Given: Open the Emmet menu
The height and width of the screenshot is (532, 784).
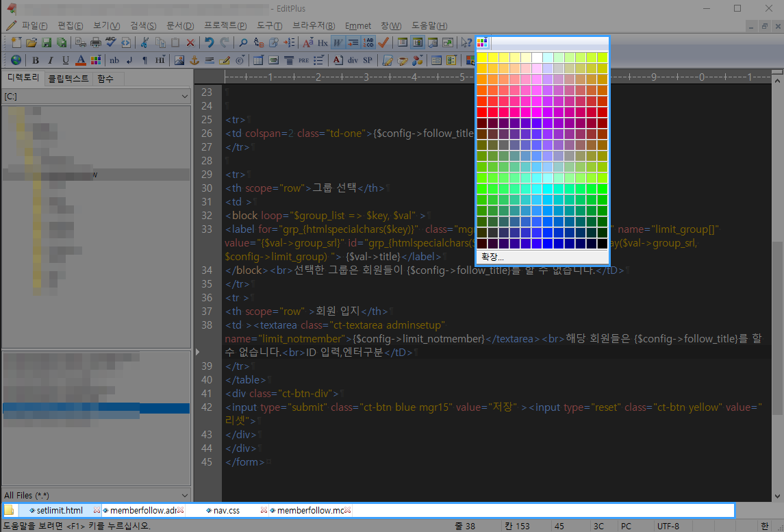Looking at the screenshot, I should [x=358, y=25].
